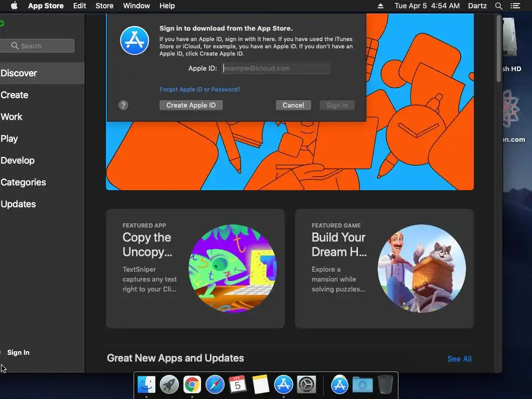Screen dimensions: 532x399
Task: Click the Dartz user name in the menu bar
Action: pos(477,6)
